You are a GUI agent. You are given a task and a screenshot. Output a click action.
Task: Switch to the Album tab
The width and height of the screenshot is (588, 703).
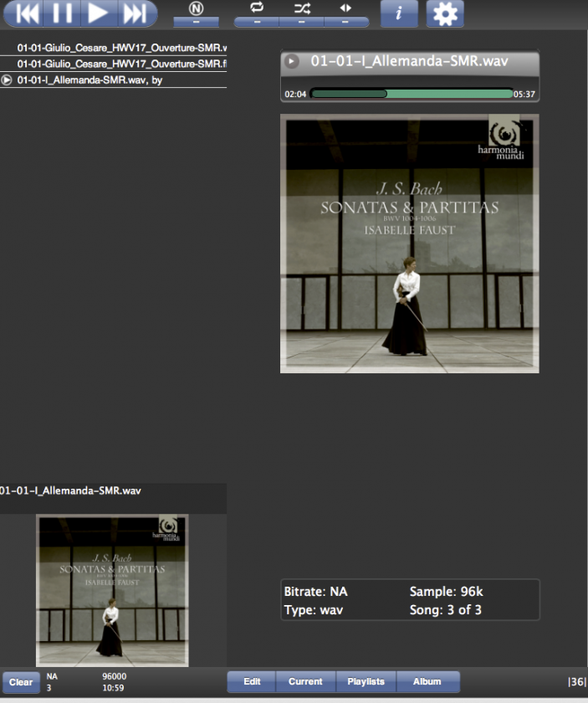tap(427, 681)
